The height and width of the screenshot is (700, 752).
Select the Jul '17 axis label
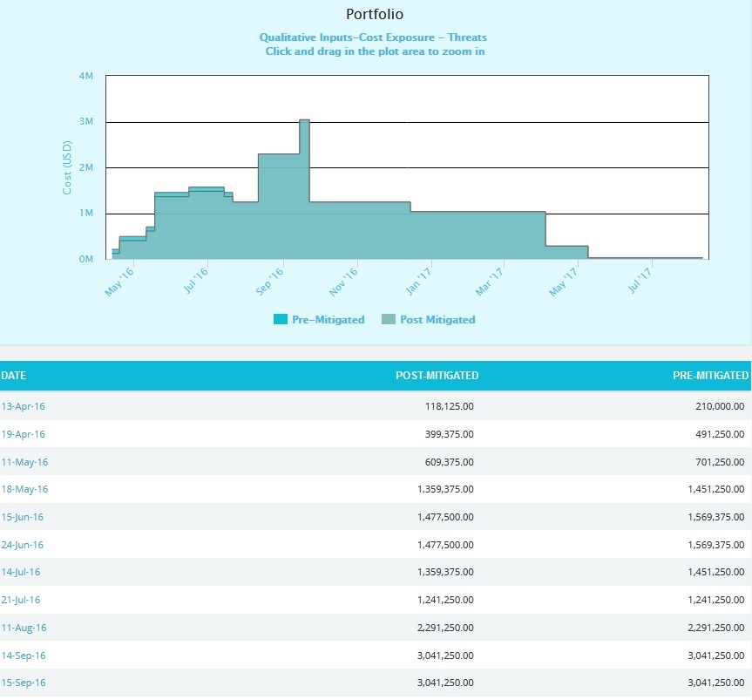click(642, 277)
